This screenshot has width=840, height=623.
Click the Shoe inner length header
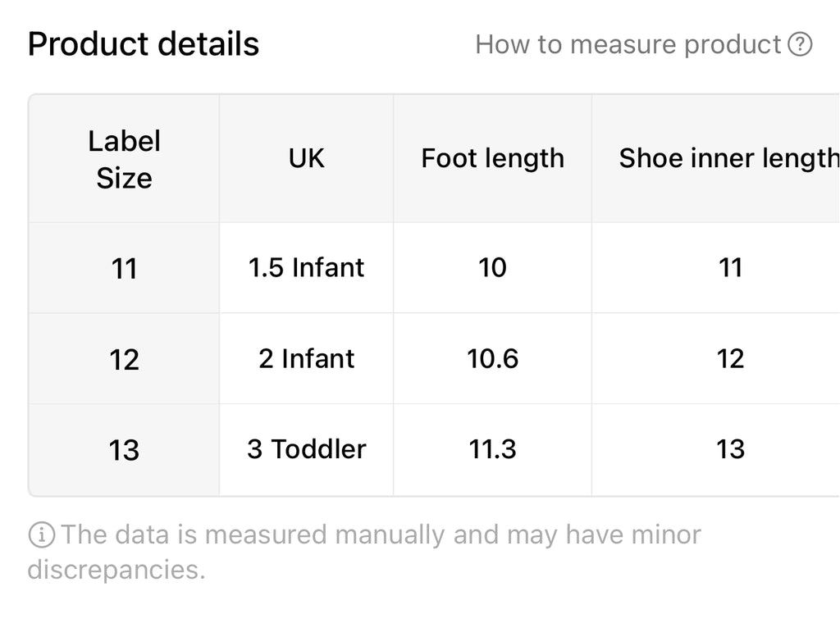(x=715, y=159)
